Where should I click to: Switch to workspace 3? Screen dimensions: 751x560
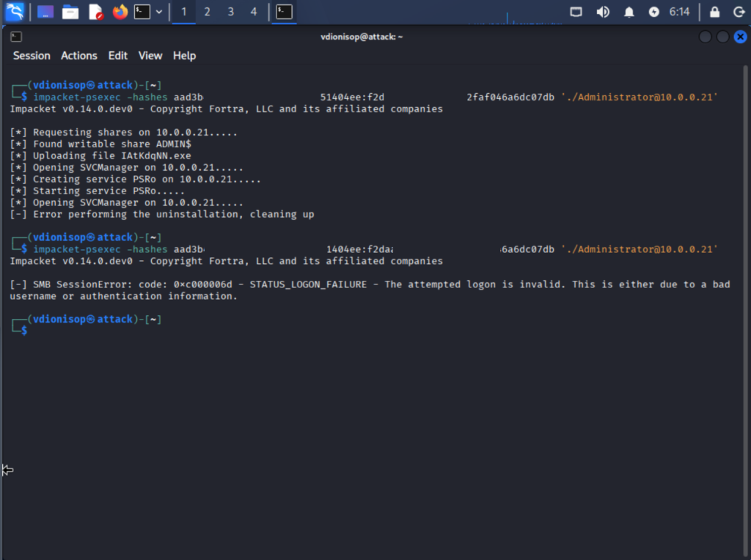pos(230,12)
